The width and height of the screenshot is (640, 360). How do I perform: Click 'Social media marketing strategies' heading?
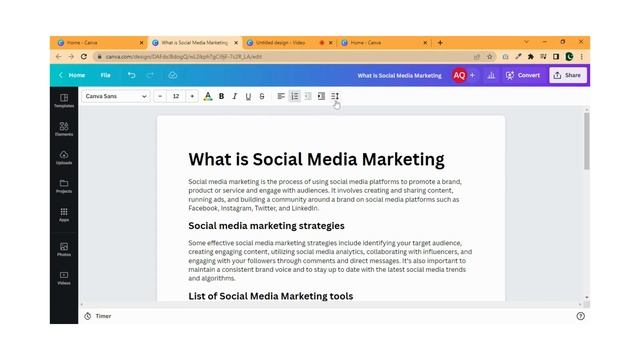(x=266, y=226)
